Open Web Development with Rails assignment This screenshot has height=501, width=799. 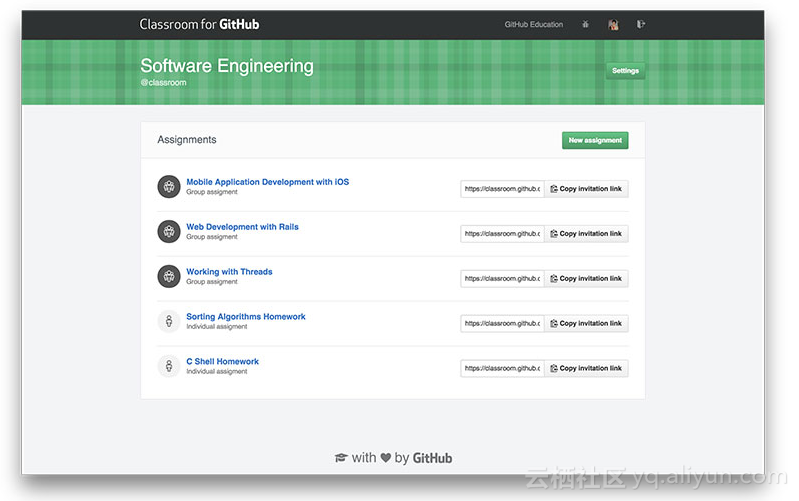click(x=243, y=227)
